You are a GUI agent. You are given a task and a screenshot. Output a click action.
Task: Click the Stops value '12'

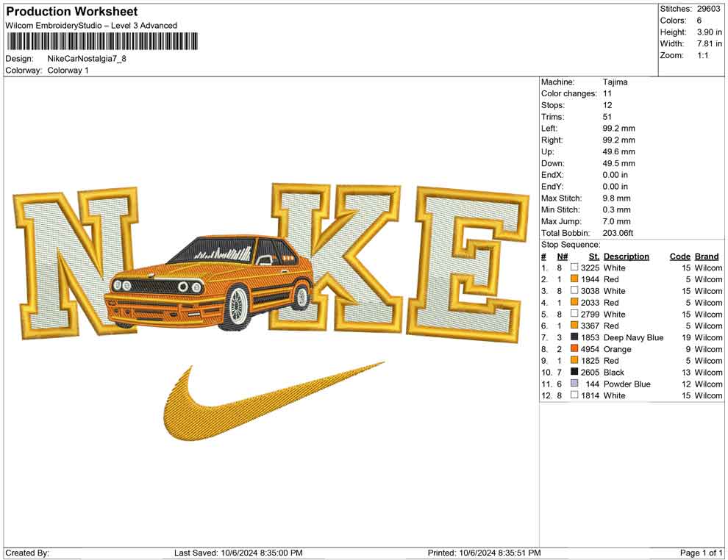click(x=607, y=105)
